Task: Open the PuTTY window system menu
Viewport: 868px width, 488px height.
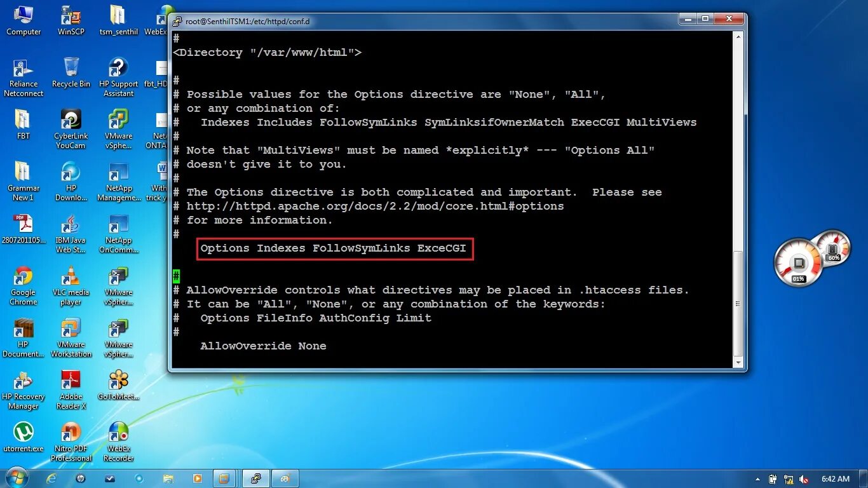Action: tap(178, 21)
